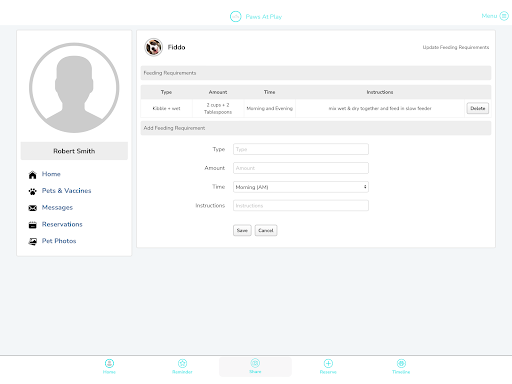Click the Timeline icon in bottom bar

click(401, 363)
